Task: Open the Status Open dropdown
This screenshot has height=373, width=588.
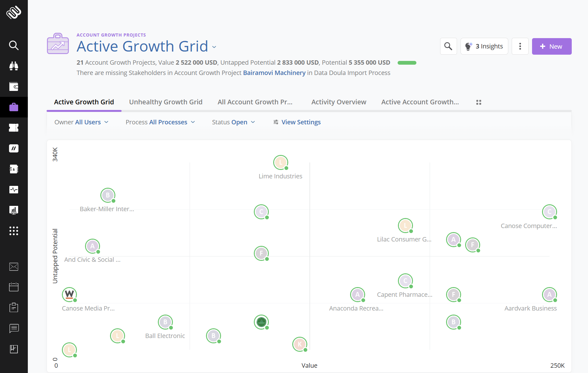Action: tap(239, 122)
